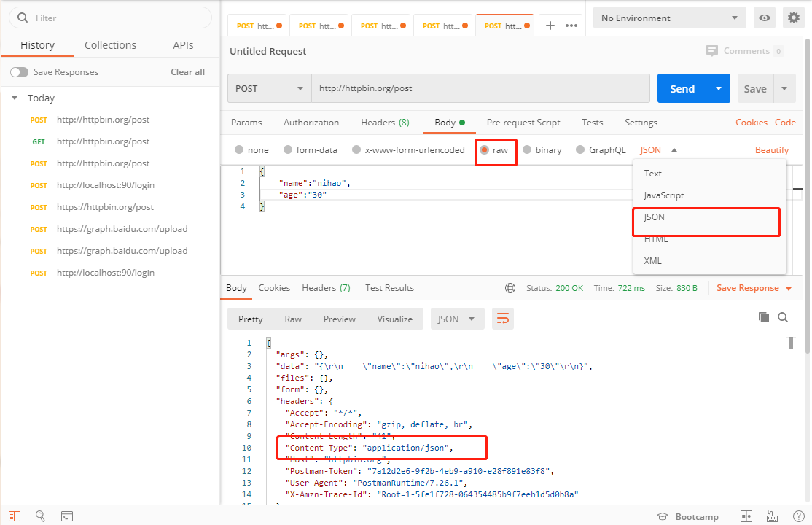Open Manage Environments gear icon
Image resolution: width=812 pixels, height=525 pixels.
tap(792, 18)
